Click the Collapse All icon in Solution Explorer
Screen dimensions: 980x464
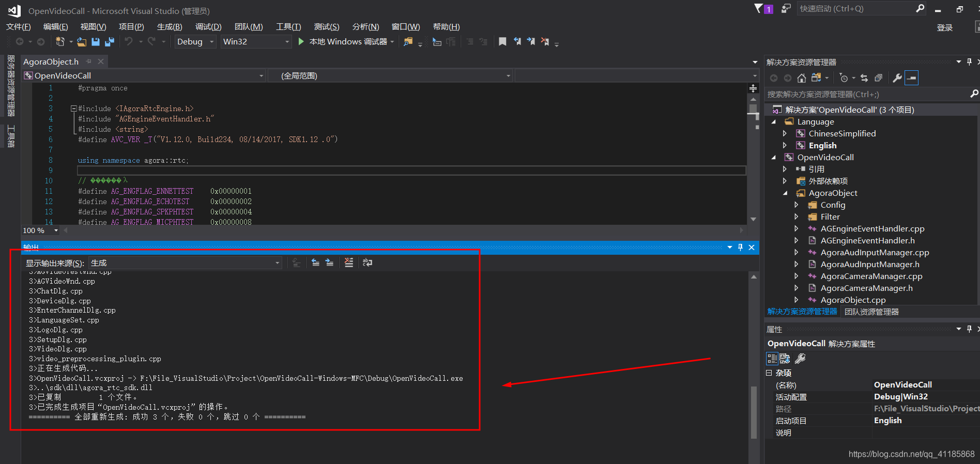click(878, 78)
